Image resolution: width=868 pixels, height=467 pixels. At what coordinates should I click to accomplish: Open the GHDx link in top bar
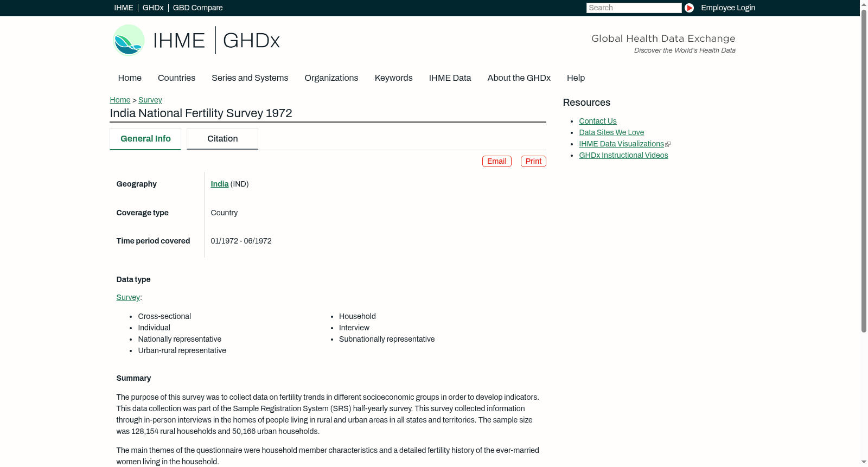click(153, 8)
